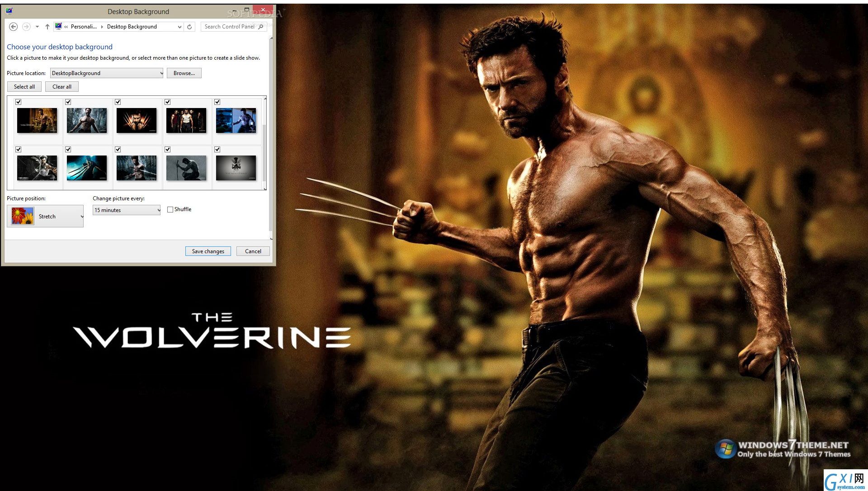Toggle the Shuffle checkbox on
The width and height of the screenshot is (868, 491).
pos(170,209)
